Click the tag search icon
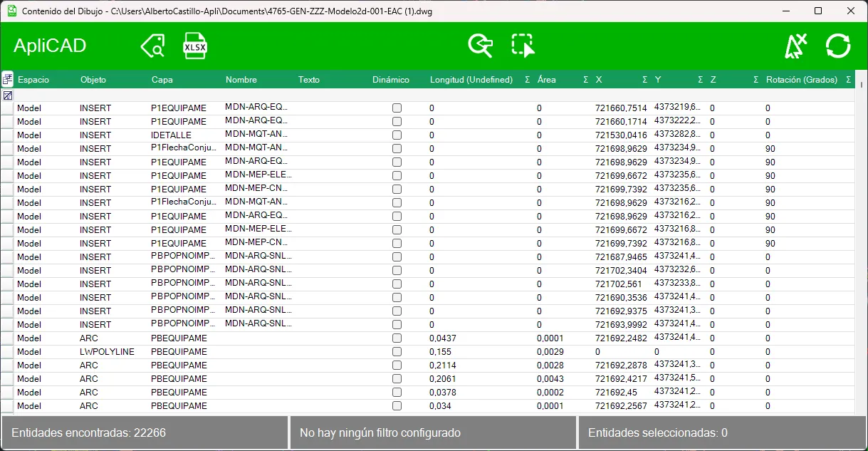The height and width of the screenshot is (451, 868). (153, 46)
